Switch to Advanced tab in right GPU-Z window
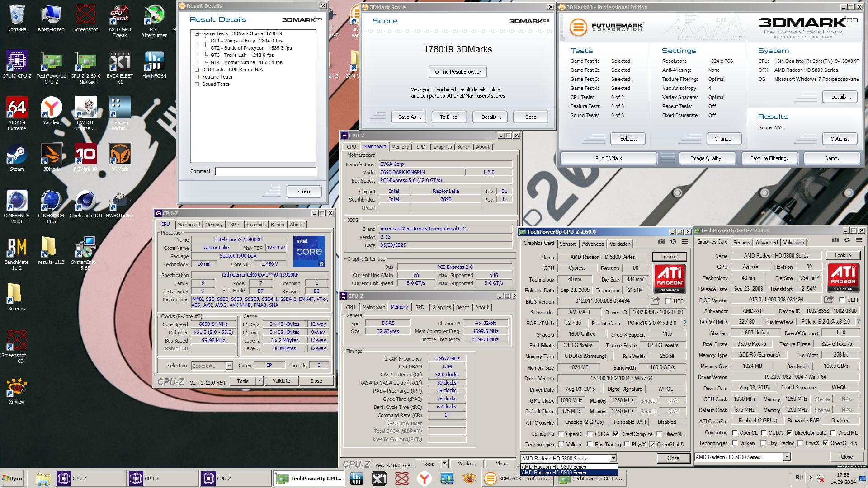 point(767,243)
